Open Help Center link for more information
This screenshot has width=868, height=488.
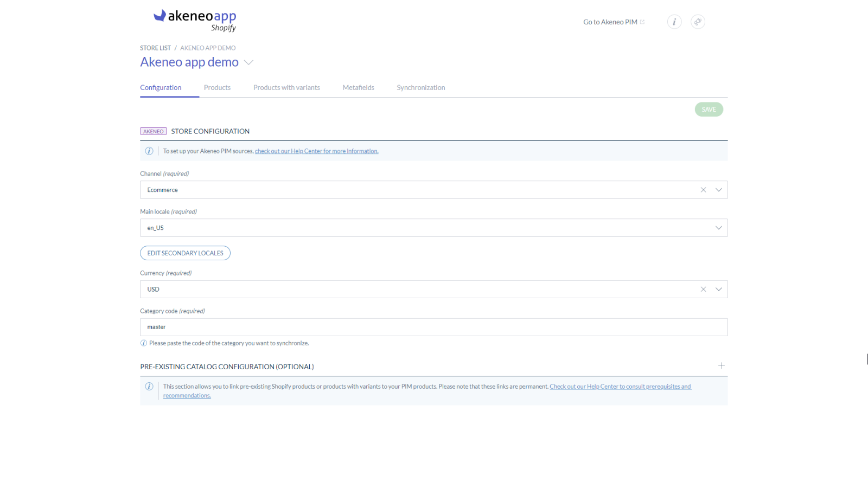click(317, 151)
